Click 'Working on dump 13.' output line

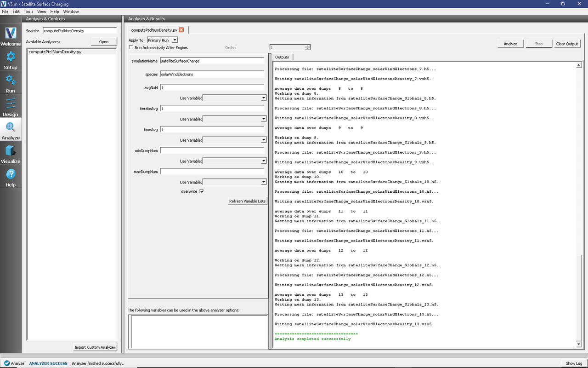click(x=298, y=299)
